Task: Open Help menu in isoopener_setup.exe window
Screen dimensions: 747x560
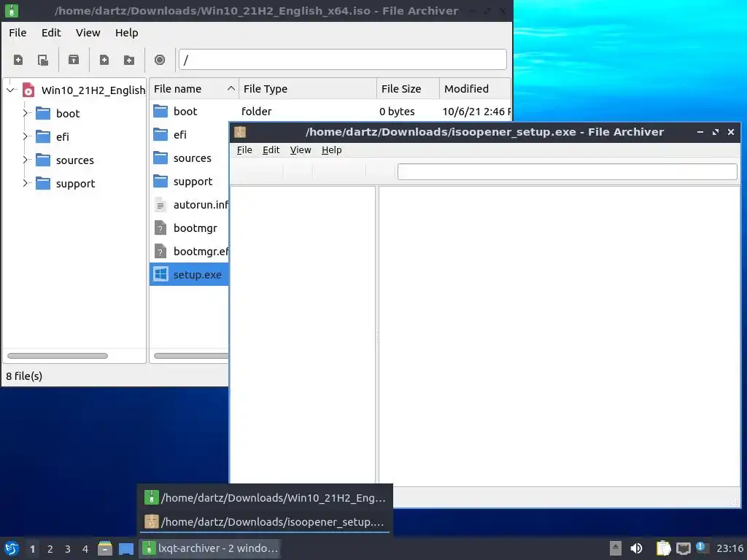Action: (332, 150)
